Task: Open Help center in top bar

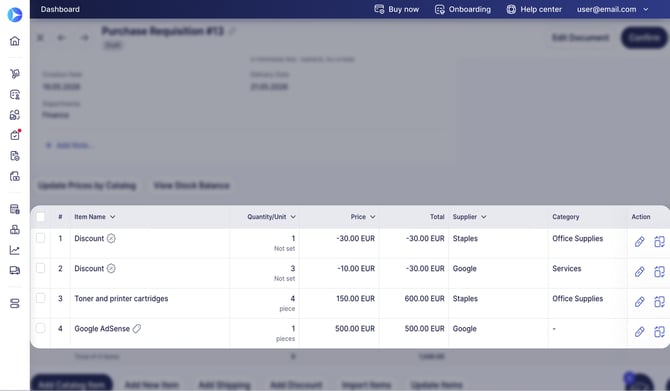Action: [534, 9]
